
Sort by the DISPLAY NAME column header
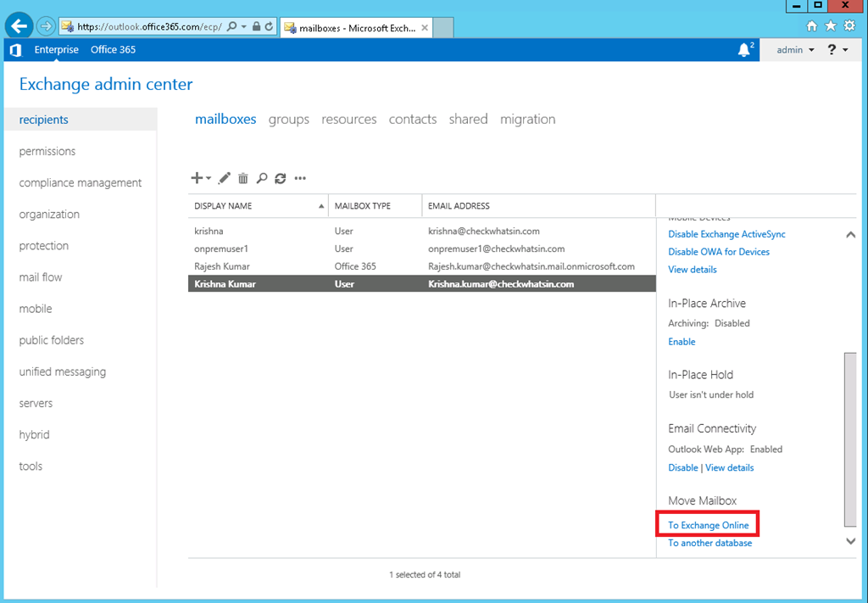click(x=258, y=206)
